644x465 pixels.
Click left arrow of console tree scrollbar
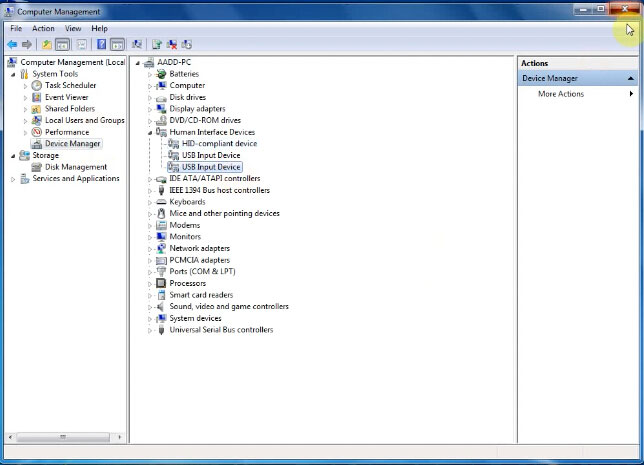pos(11,437)
